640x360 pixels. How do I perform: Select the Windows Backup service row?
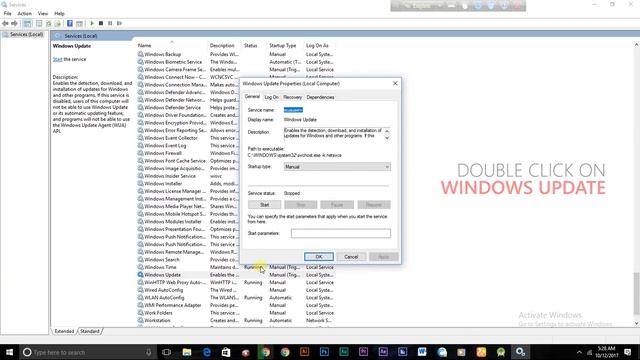[x=236, y=54]
